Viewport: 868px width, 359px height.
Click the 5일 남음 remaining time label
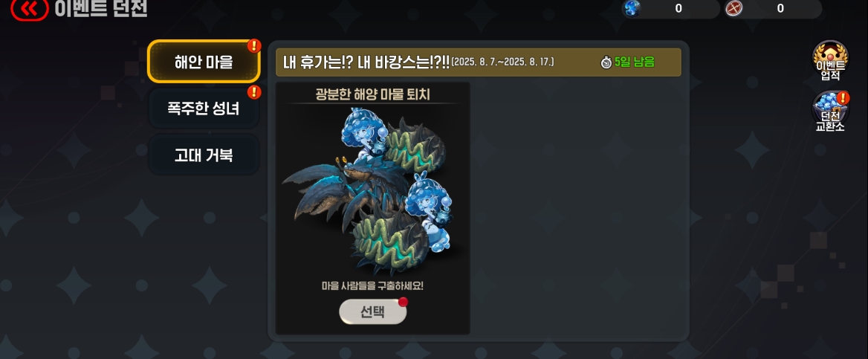(x=635, y=62)
